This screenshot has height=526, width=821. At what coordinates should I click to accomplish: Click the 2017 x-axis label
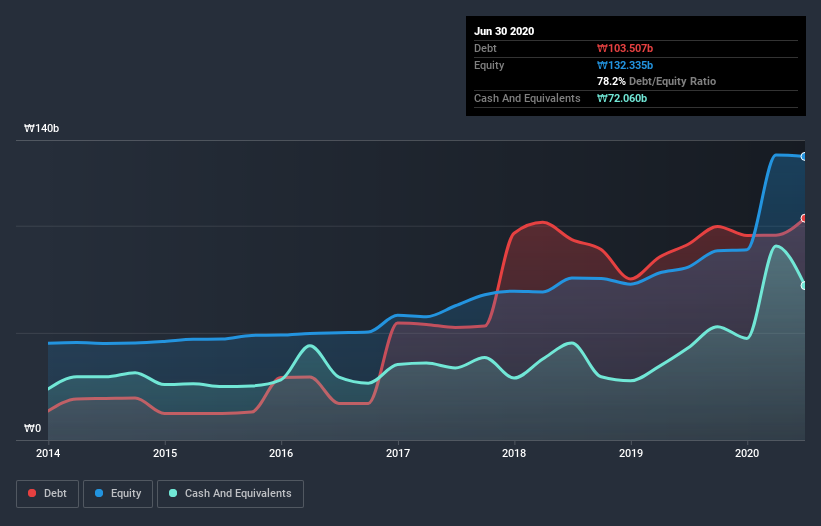(x=398, y=453)
